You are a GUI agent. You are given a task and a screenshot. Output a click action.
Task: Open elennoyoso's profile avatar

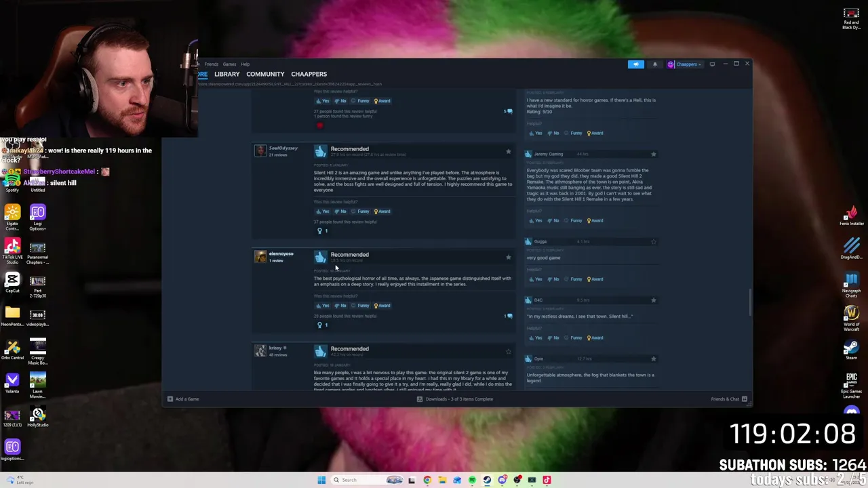tap(260, 256)
